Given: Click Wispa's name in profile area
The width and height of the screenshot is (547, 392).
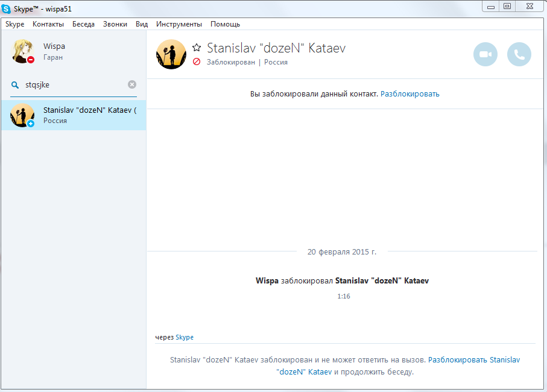Looking at the screenshot, I should [x=54, y=46].
